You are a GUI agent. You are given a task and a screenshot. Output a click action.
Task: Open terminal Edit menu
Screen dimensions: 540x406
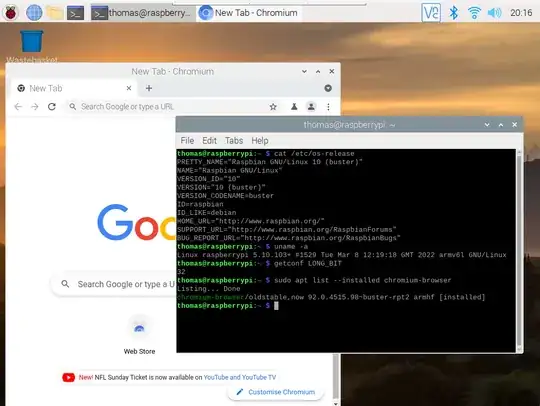tap(209, 140)
